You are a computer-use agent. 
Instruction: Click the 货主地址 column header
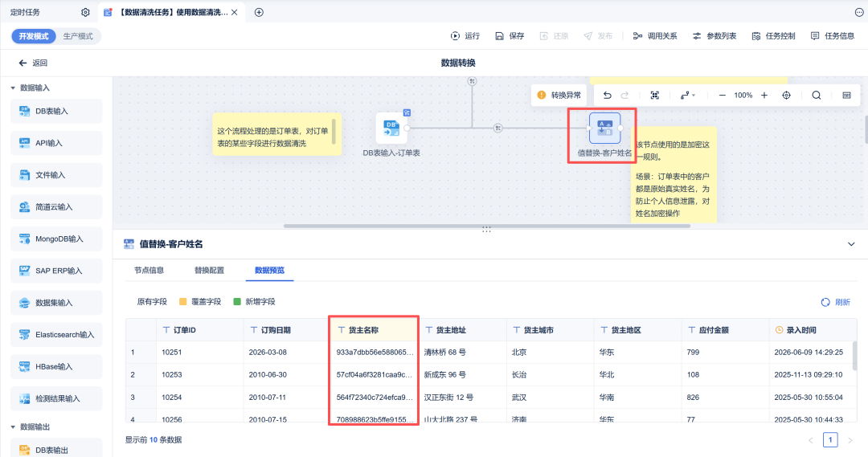[x=462, y=330]
